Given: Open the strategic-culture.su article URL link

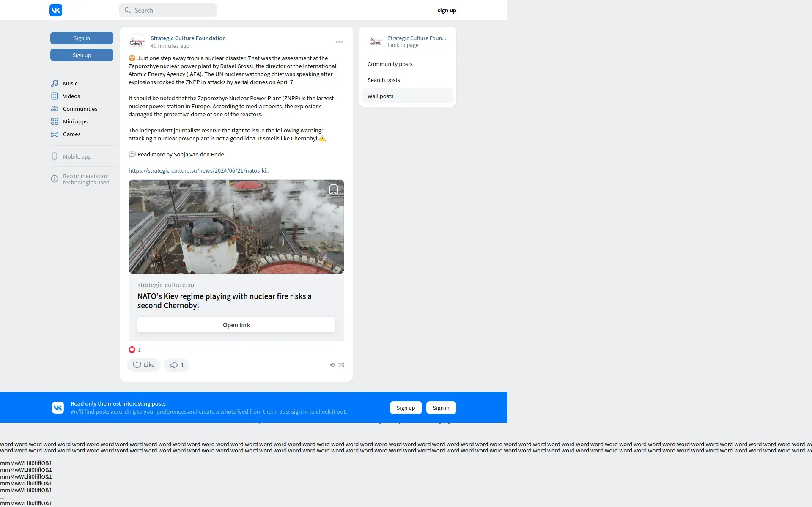Looking at the screenshot, I should tap(199, 170).
